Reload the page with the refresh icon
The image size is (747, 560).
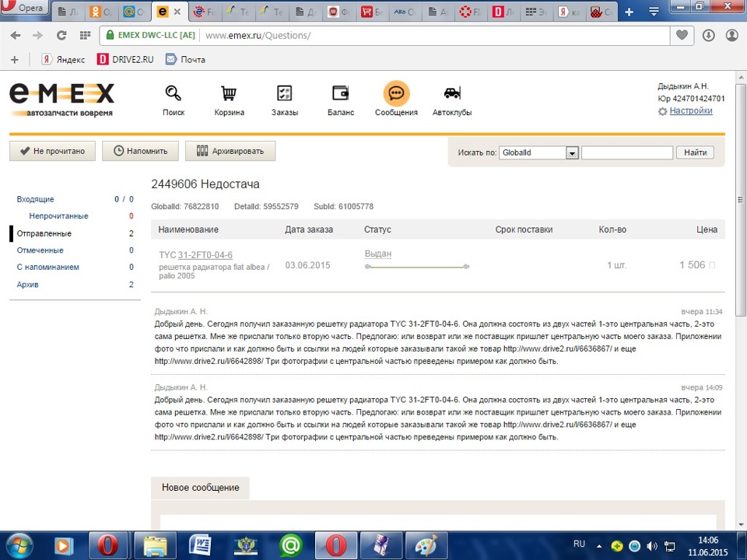pyautogui.click(x=61, y=35)
